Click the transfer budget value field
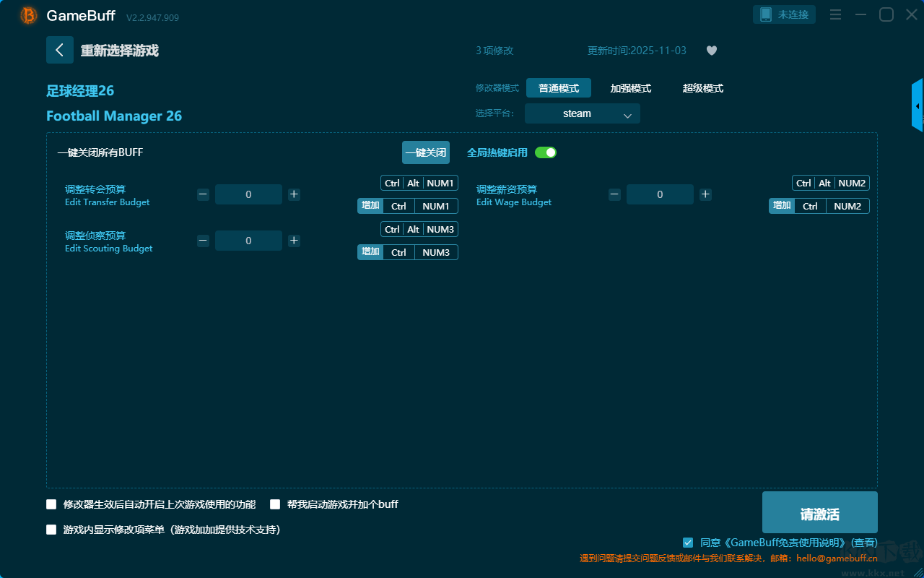Viewport: 924px width, 578px height. [248, 194]
